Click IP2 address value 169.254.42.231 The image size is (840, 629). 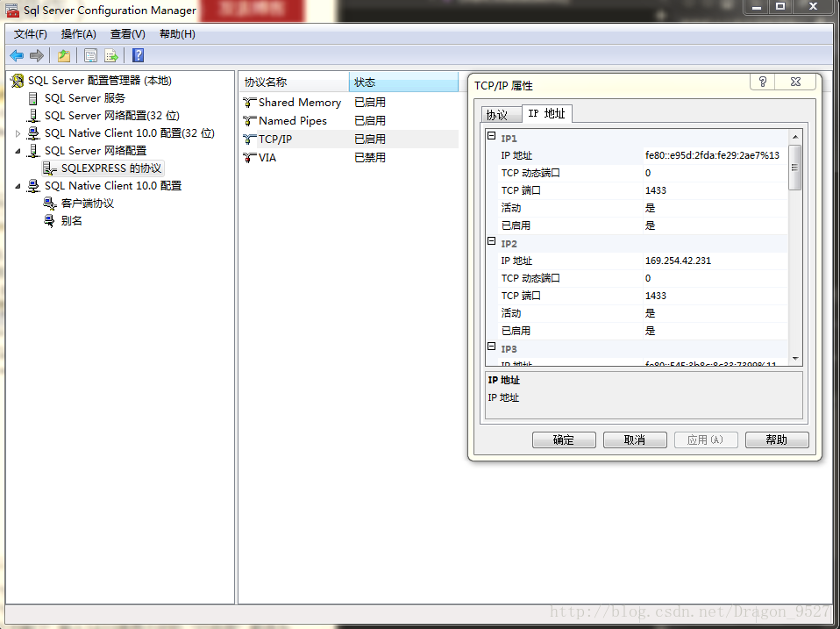715,261
